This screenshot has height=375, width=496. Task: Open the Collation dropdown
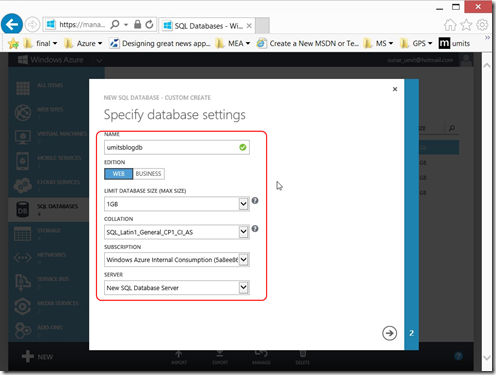click(x=177, y=232)
